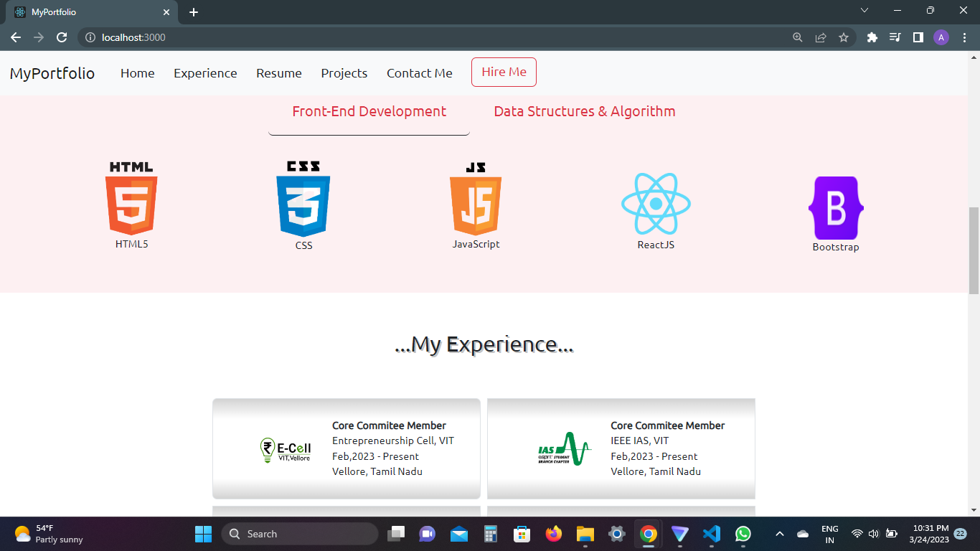Viewport: 980px width, 551px height.
Task: Open the Chrome three-dot menu
Action: [965, 37]
